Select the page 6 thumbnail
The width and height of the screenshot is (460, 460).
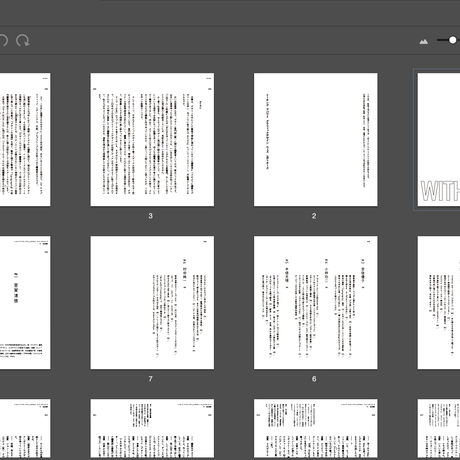(316, 302)
